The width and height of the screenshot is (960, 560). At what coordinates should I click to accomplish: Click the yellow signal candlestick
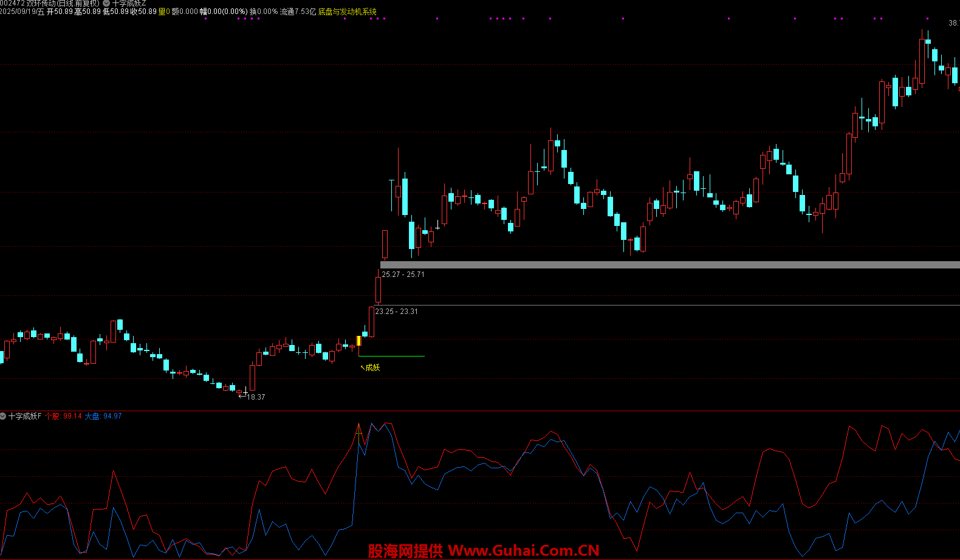[x=358, y=341]
